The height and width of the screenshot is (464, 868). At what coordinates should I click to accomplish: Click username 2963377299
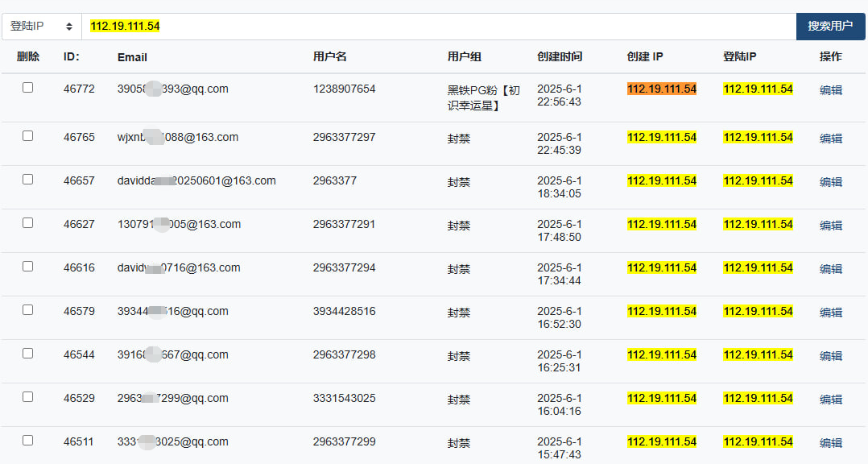345,441
